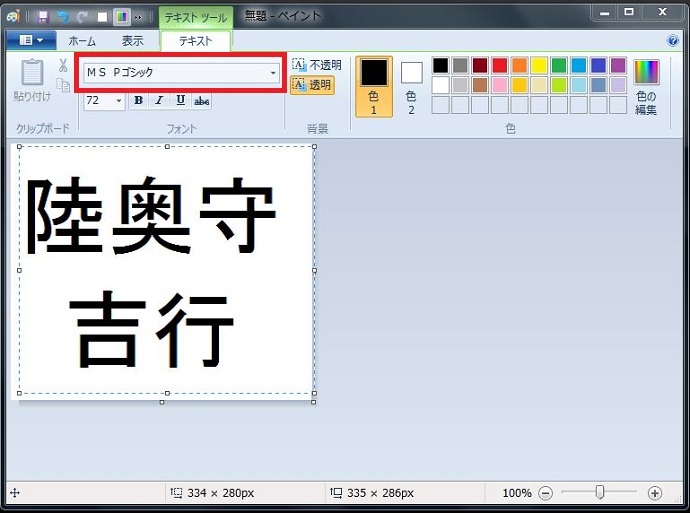Cut selection with the scissors icon
The height and width of the screenshot is (513, 690).
pyautogui.click(x=63, y=66)
